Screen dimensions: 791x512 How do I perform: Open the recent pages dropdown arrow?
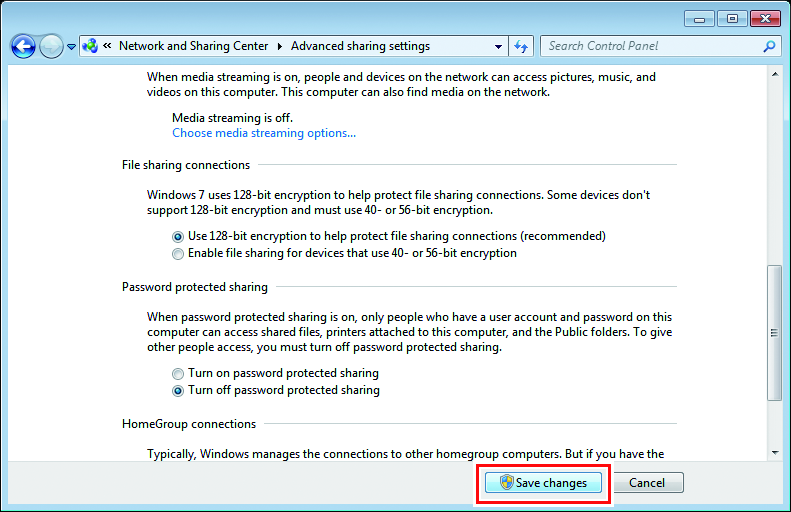pyautogui.click(x=72, y=47)
